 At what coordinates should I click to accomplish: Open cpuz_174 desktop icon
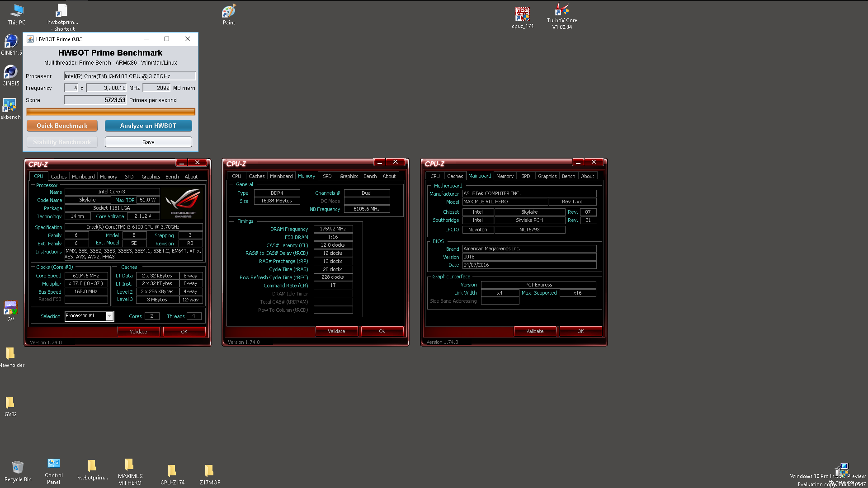coord(523,17)
